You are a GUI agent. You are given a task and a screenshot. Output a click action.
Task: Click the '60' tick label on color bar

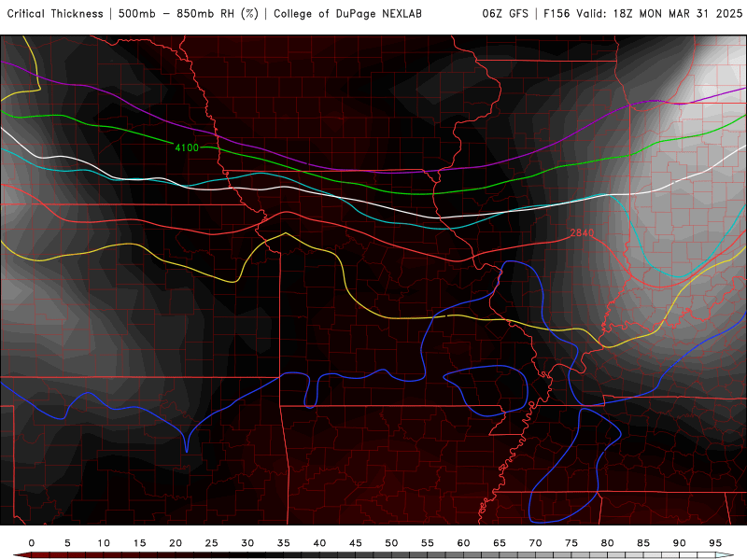(463, 543)
